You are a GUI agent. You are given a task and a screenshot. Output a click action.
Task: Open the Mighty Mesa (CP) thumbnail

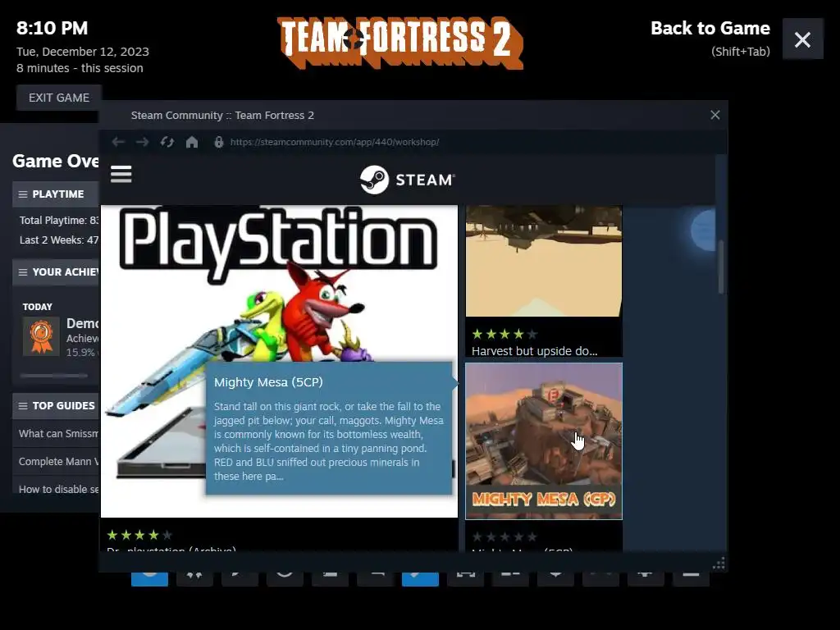[544, 441]
